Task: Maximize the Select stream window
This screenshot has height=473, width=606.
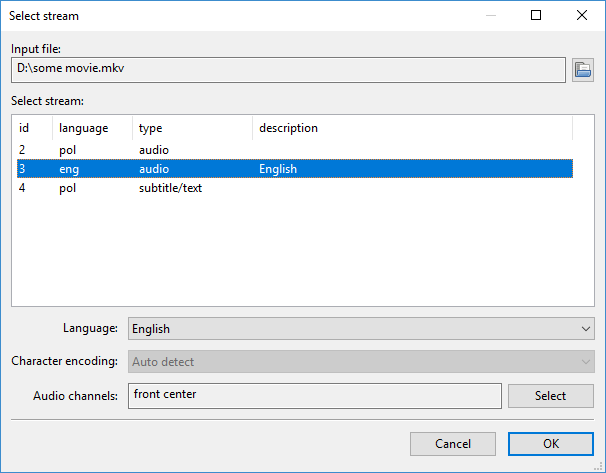Action: coord(536,15)
